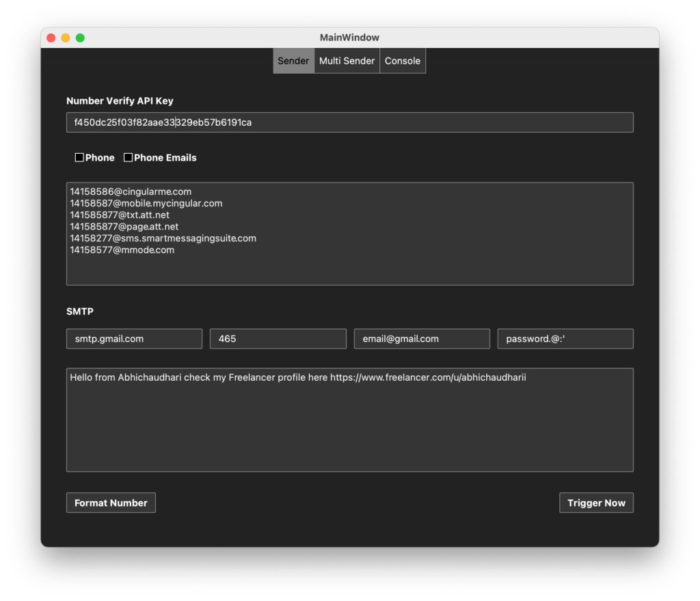The image size is (700, 601).
Task: Open the Console tab
Action: click(x=402, y=61)
